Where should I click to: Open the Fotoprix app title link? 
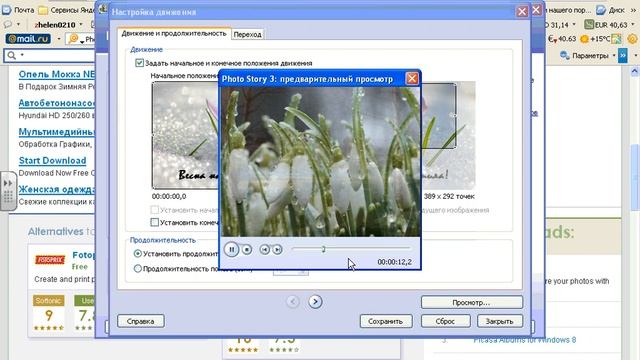click(83, 255)
